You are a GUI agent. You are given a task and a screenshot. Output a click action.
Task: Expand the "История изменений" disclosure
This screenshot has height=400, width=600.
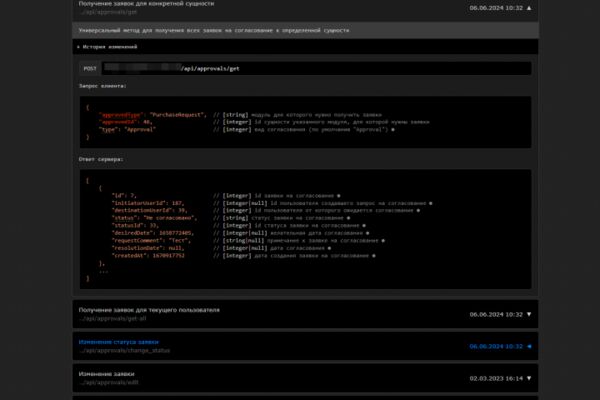(x=107, y=47)
